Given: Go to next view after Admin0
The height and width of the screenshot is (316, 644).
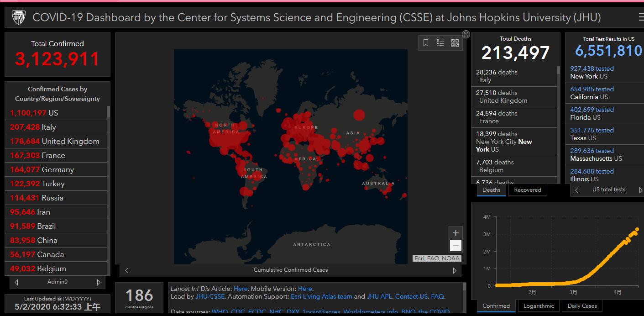Looking at the screenshot, I should pos(98,282).
